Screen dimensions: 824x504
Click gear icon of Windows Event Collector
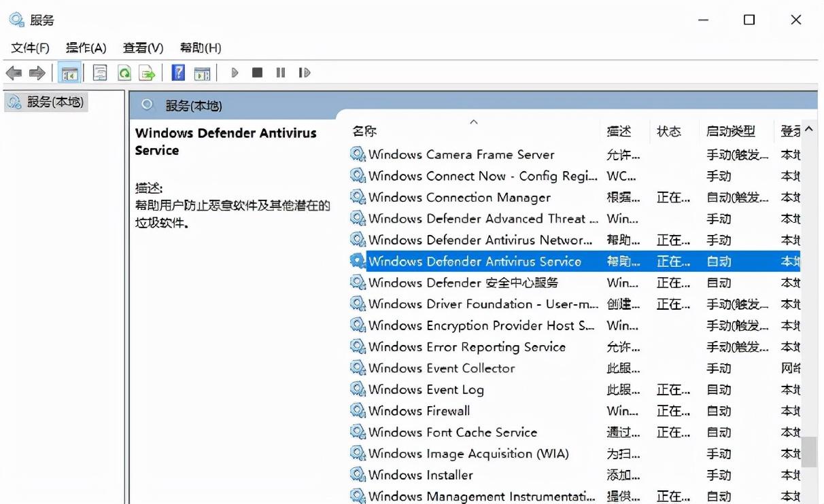tap(358, 368)
